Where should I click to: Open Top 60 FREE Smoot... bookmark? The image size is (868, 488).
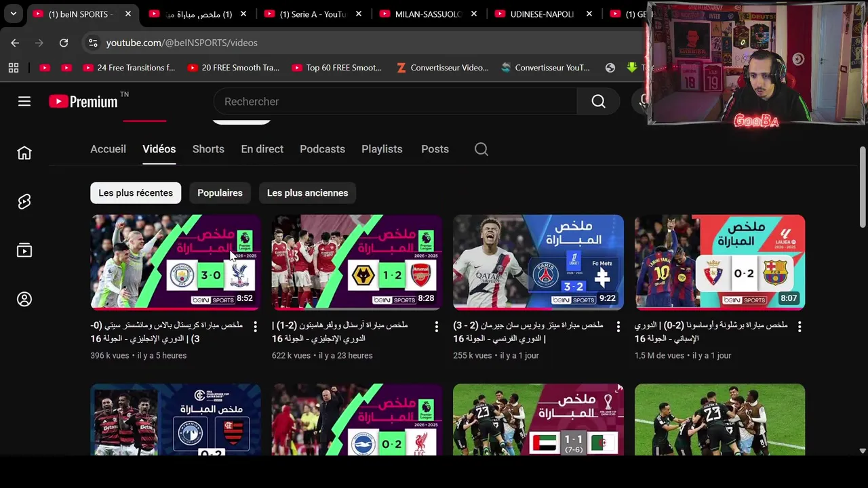[337, 68]
